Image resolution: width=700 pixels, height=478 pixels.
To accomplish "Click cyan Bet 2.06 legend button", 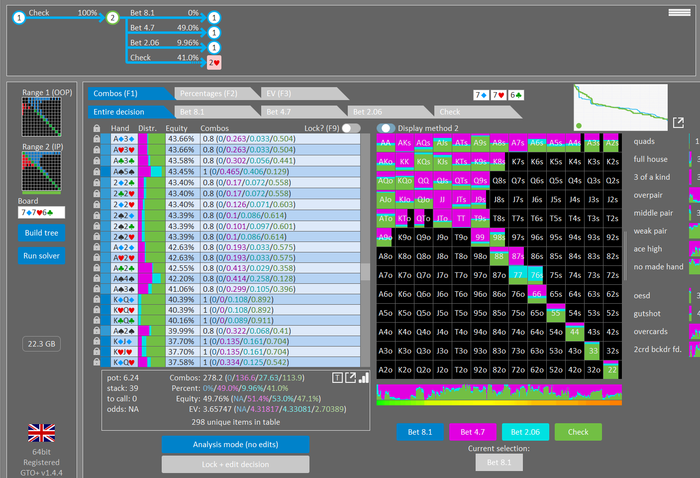I will click(x=525, y=432).
